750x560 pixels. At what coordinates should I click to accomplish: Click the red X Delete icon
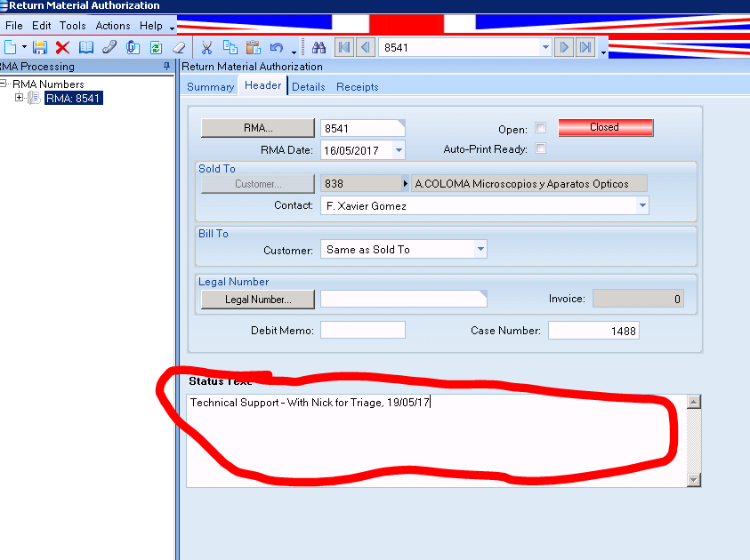click(x=62, y=47)
